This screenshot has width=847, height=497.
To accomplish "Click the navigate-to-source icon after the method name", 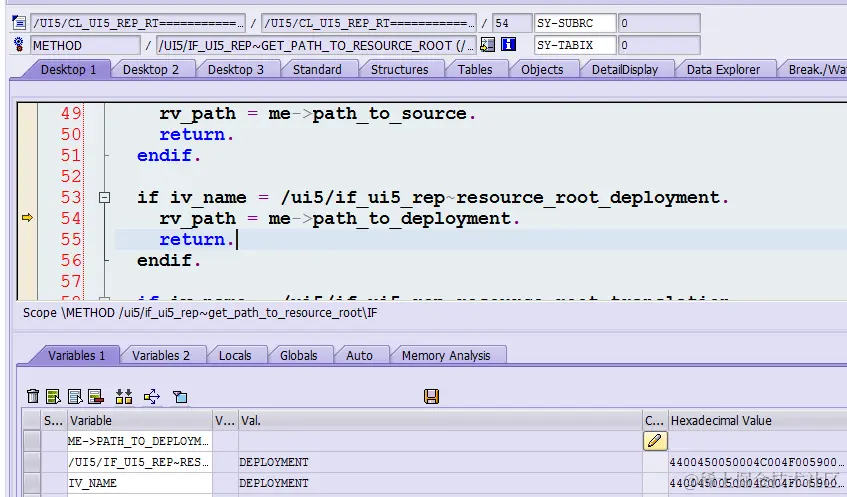I will click(x=487, y=45).
